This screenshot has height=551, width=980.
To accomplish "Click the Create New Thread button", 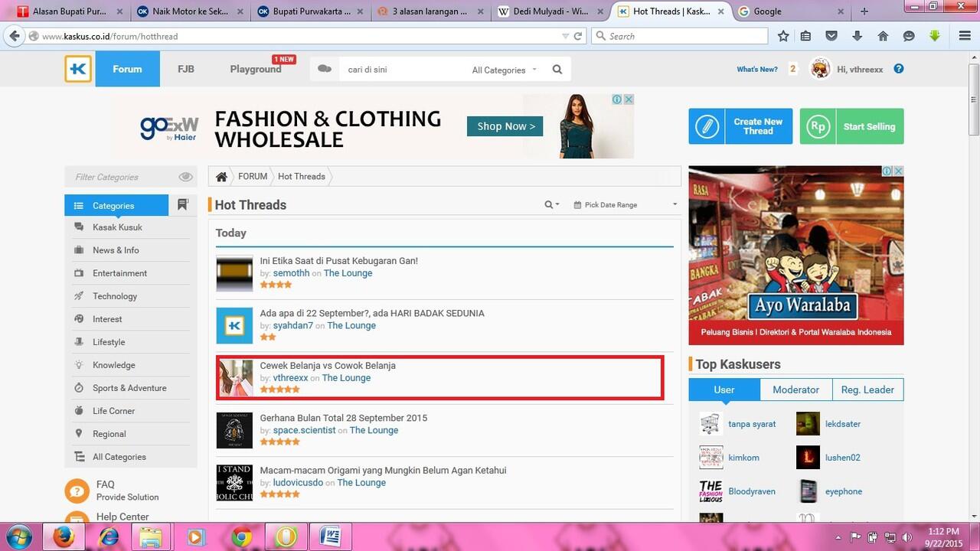I will coord(739,126).
